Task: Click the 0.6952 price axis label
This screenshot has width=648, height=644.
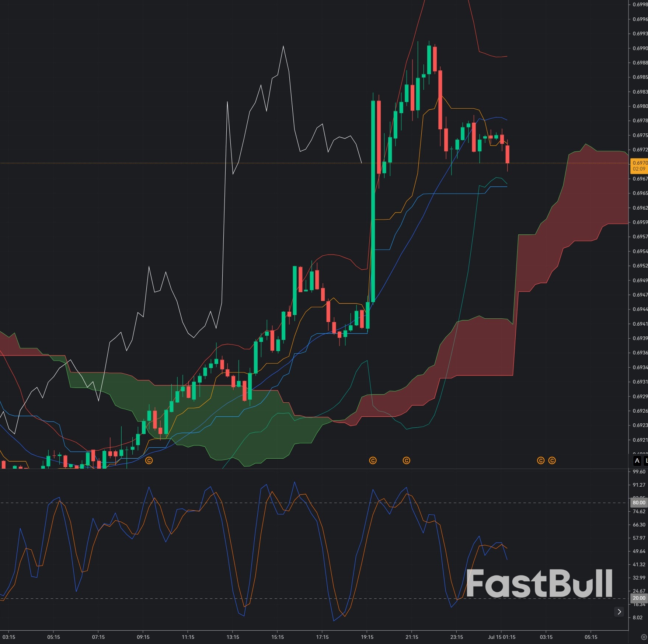Action: point(640,266)
